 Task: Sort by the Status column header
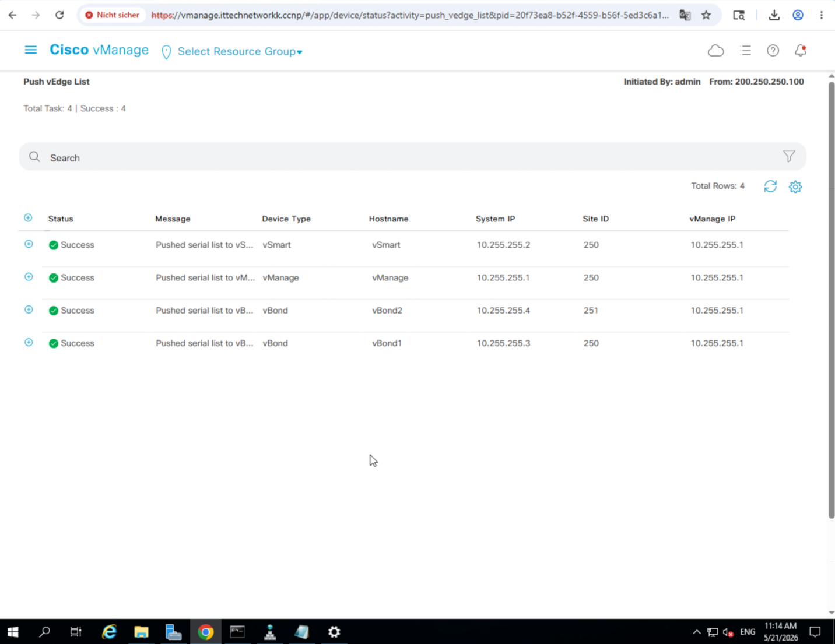click(x=61, y=219)
